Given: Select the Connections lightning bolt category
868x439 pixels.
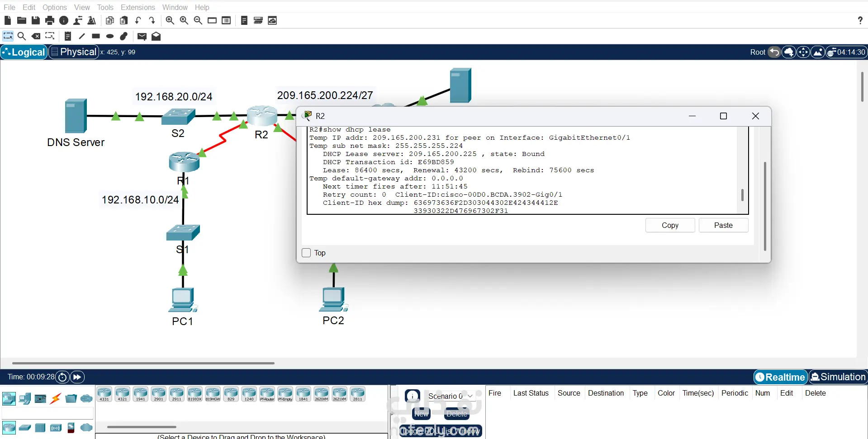Looking at the screenshot, I should [56, 398].
